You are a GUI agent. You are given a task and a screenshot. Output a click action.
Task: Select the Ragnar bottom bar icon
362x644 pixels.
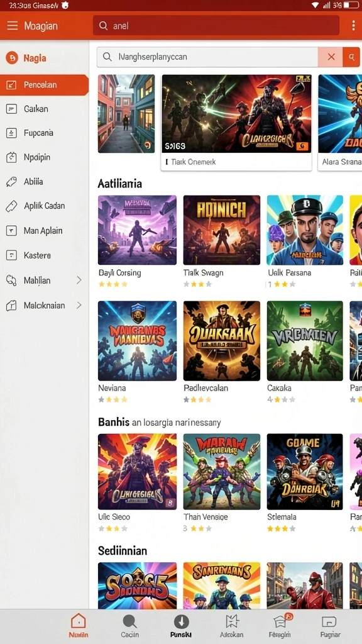click(329, 626)
